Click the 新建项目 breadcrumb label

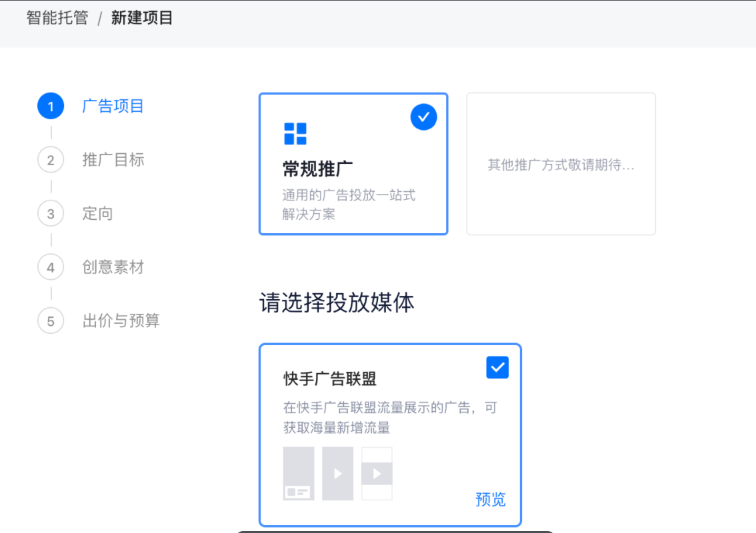142,17
